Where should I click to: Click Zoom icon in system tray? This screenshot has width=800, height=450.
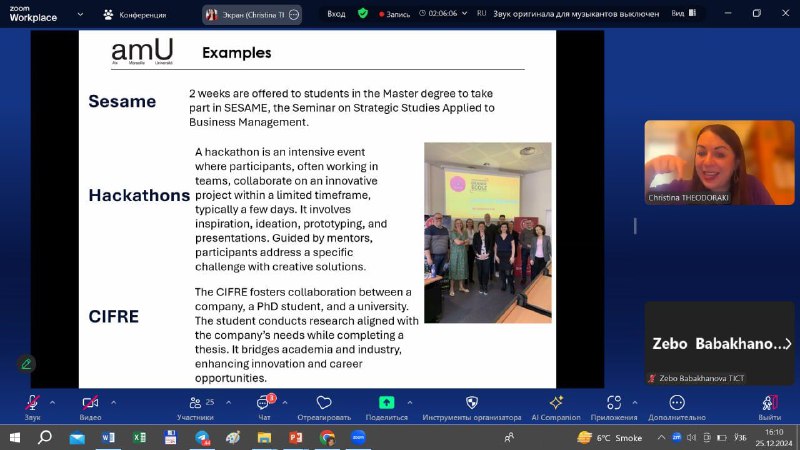pyautogui.click(x=677, y=437)
